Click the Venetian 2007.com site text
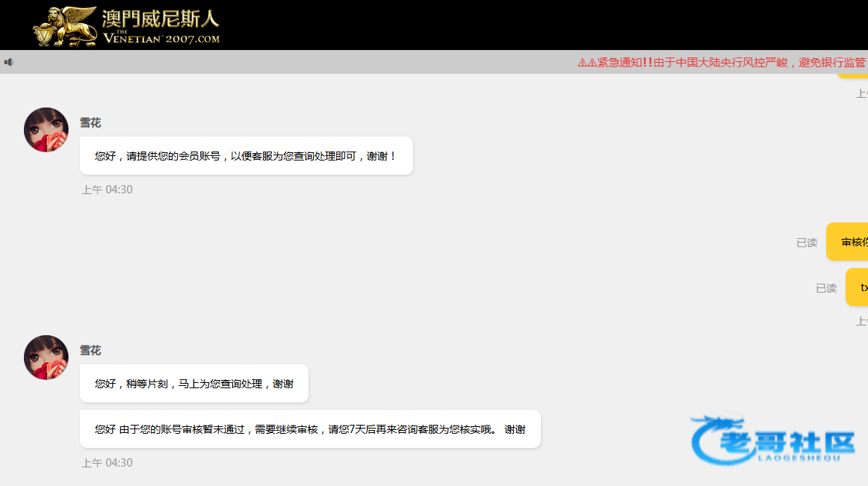The height and width of the screenshot is (486, 868). point(161,38)
